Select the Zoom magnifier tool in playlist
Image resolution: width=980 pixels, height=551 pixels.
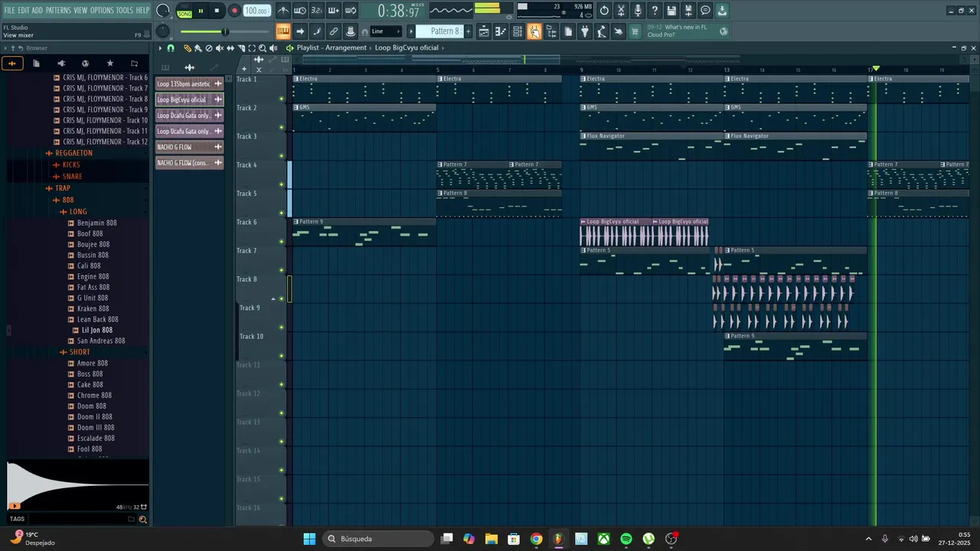(x=262, y=47)
